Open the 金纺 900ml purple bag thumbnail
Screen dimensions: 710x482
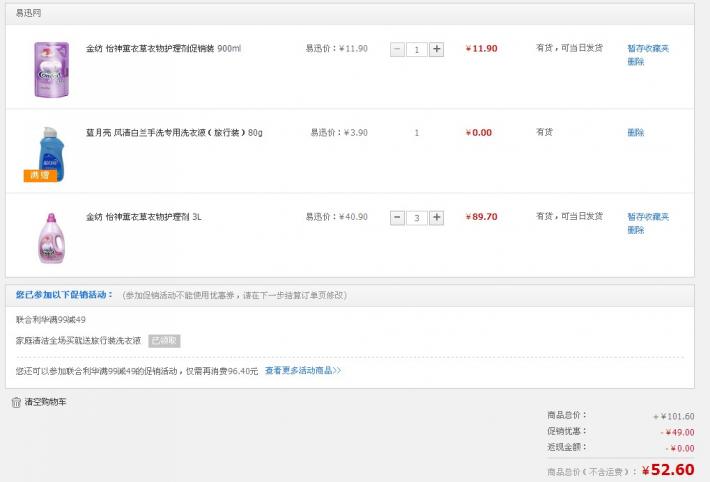point(51,68)
